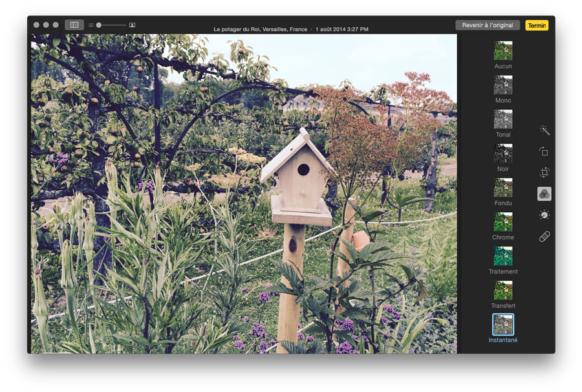Click the yellow Terminer button
582x392 pixels.
pos(537,25)
